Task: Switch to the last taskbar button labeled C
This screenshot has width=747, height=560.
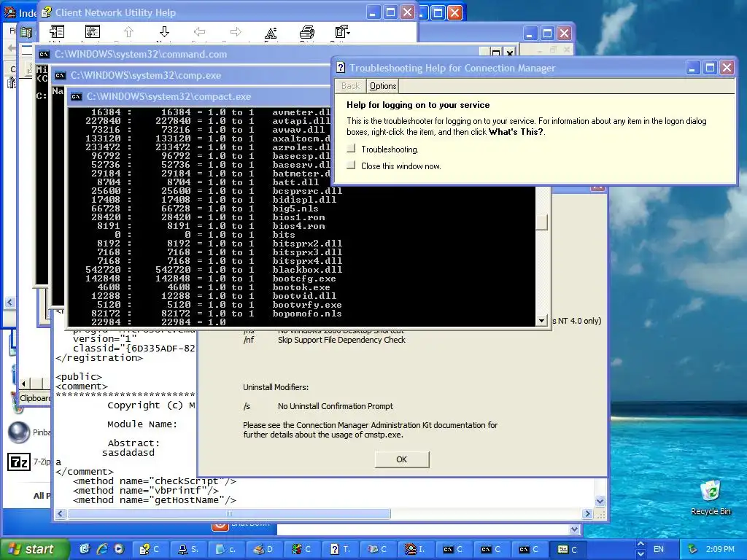Action: tap(569, 549)
